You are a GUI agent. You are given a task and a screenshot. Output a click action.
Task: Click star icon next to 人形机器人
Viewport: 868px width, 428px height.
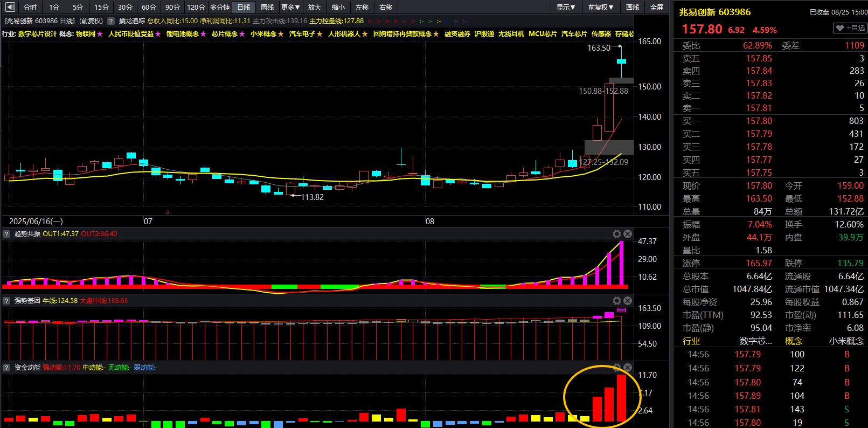[x=365, y=34]
